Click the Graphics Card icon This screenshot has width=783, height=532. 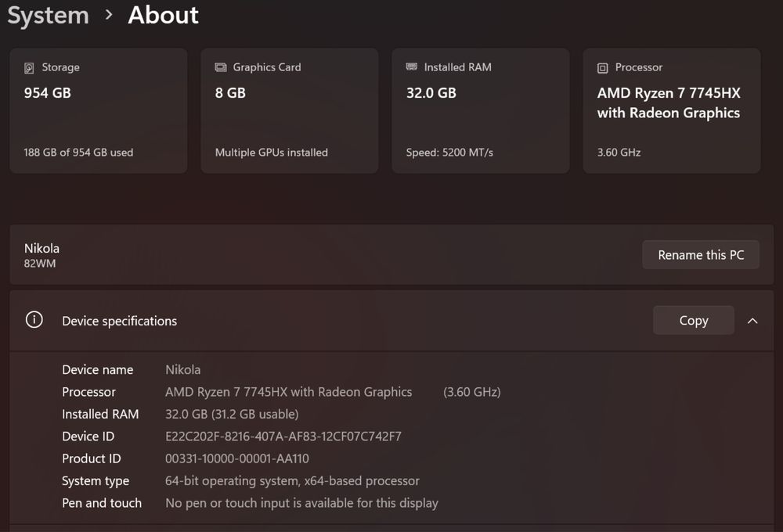[220, 67]
